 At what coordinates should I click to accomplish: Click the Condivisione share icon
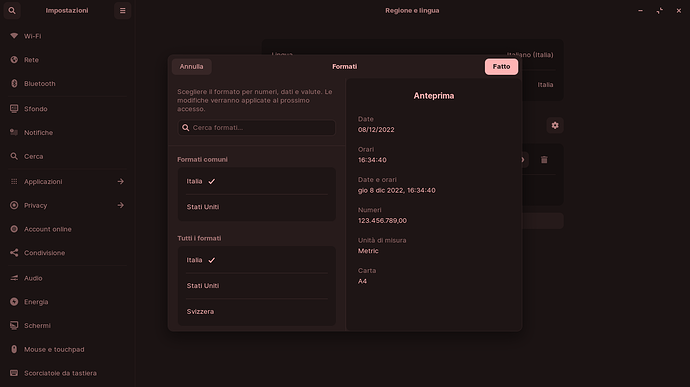14,253
